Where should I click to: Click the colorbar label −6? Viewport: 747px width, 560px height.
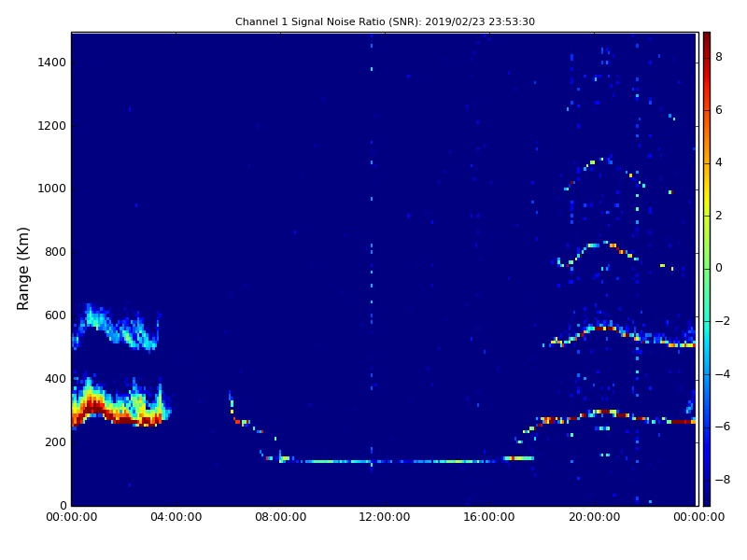point(723,427)
